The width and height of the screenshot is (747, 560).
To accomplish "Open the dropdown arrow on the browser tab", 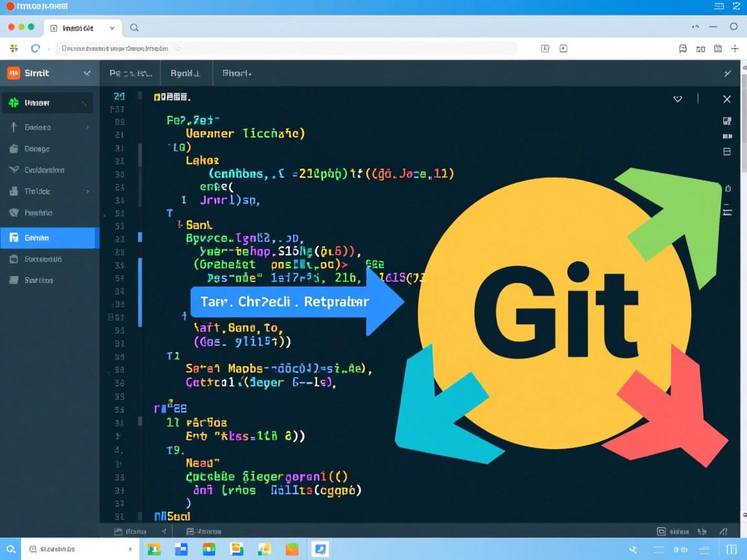I will (112, 28).
